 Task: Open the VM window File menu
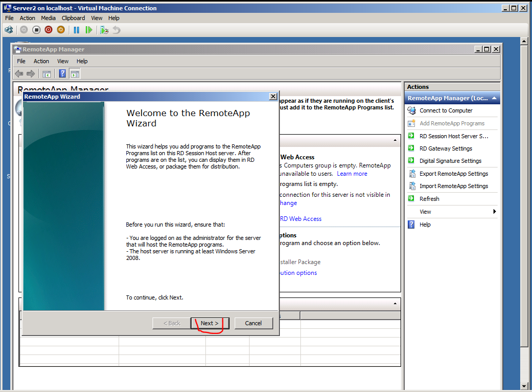coord(9,18)
